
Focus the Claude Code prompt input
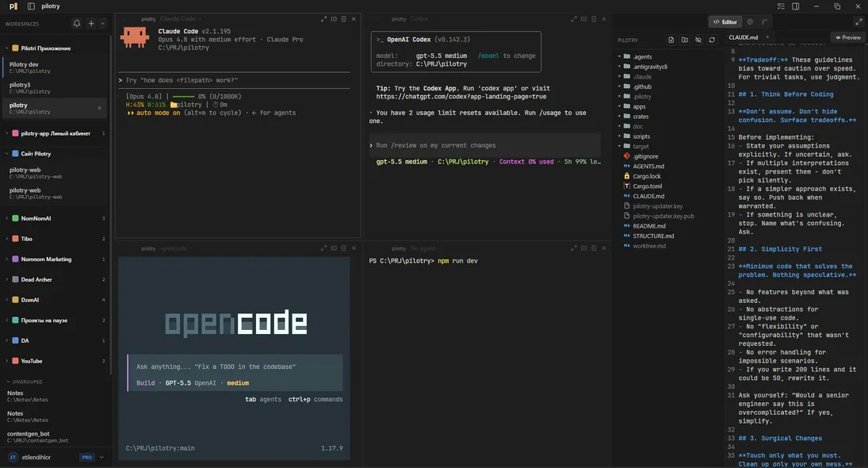pyautogui.click(x=234, y=80)
